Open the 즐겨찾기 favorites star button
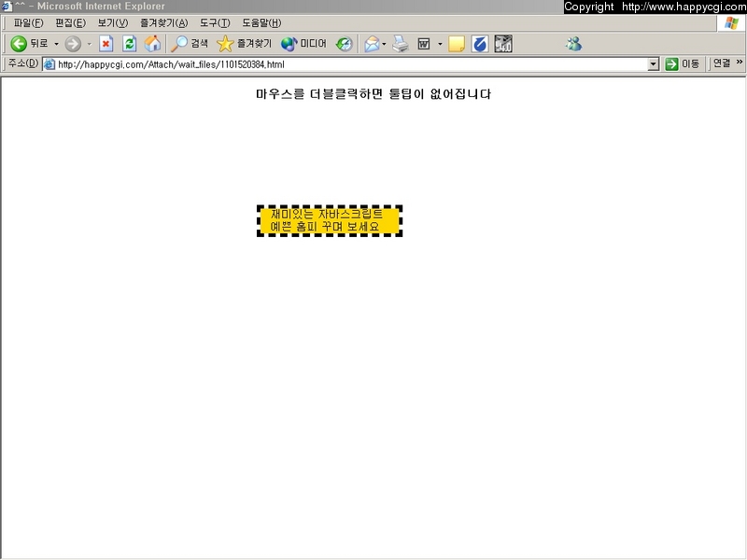The height and width of the screenshot is (560, 747). click(244, 44)
